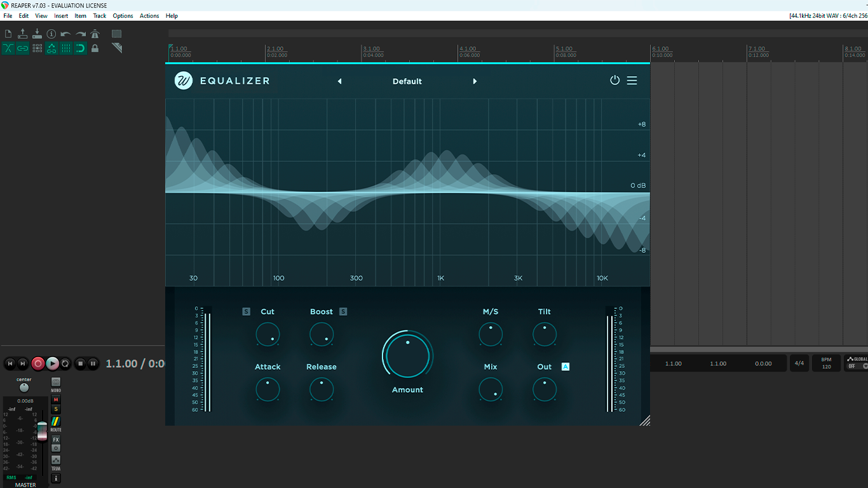The height and width of the screenshot is (488, 868).
Task: Toggle envelope points move with items
Action: 51,48
